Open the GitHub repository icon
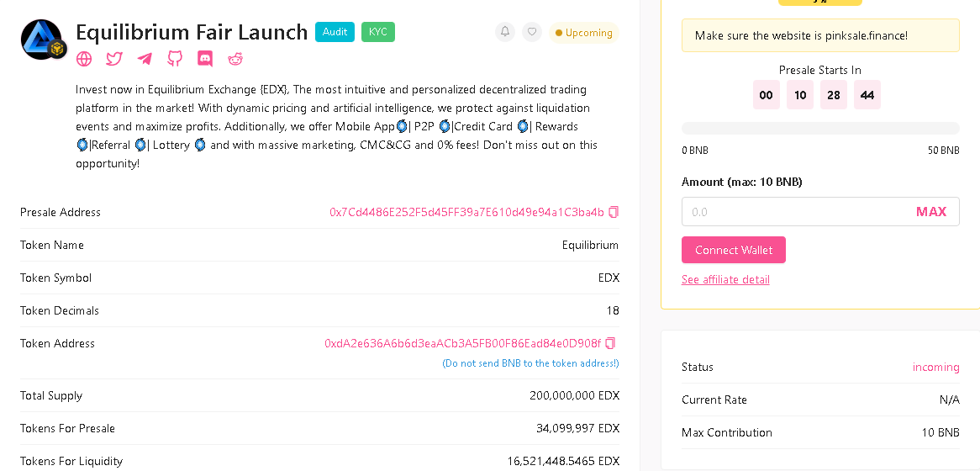 click(174, 59)
